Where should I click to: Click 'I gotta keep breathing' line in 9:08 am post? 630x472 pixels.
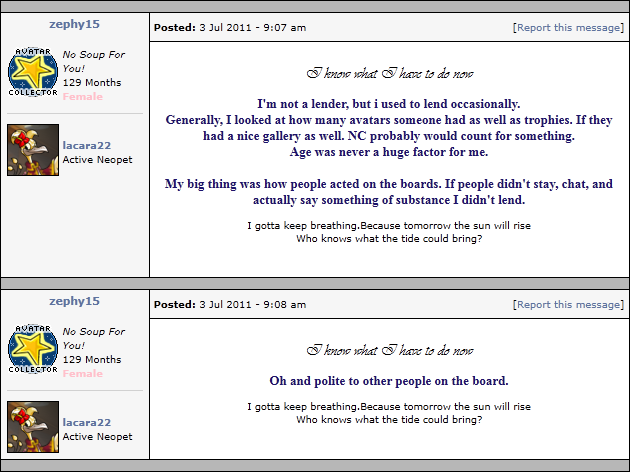[x=389, y=407]
